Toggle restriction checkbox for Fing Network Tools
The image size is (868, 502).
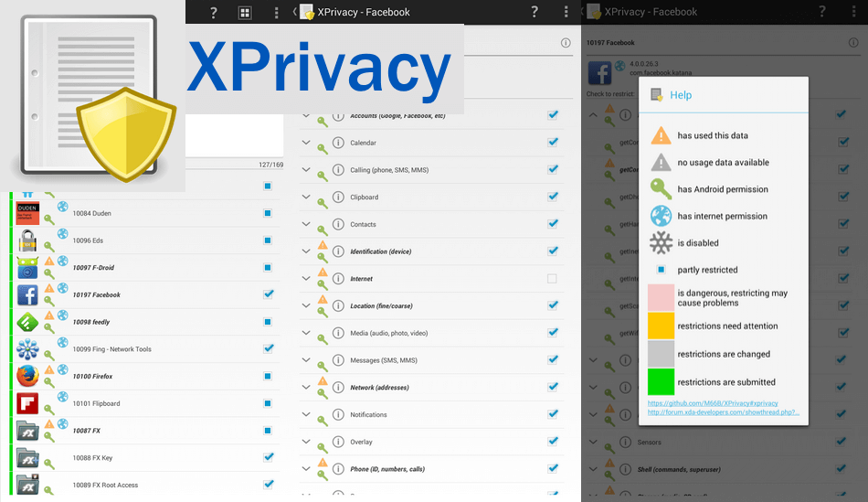(269, 348)
